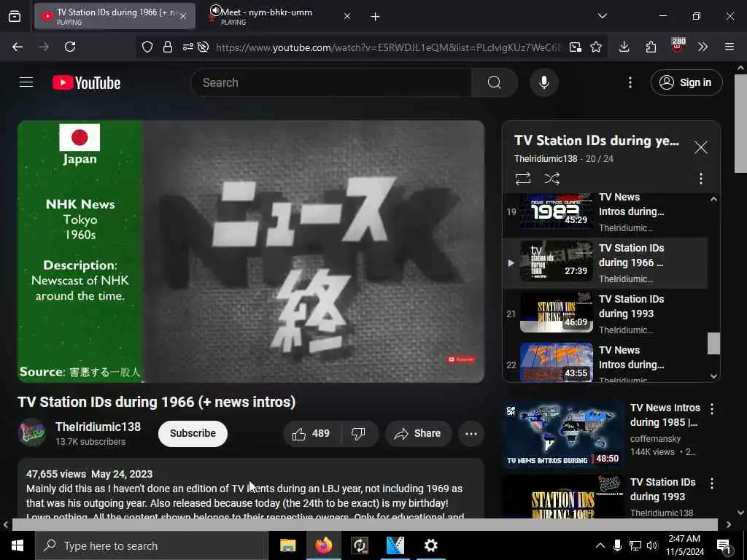The image size is (747, 560).
Task: Open a new browser tab
Action: click(376, 17)
